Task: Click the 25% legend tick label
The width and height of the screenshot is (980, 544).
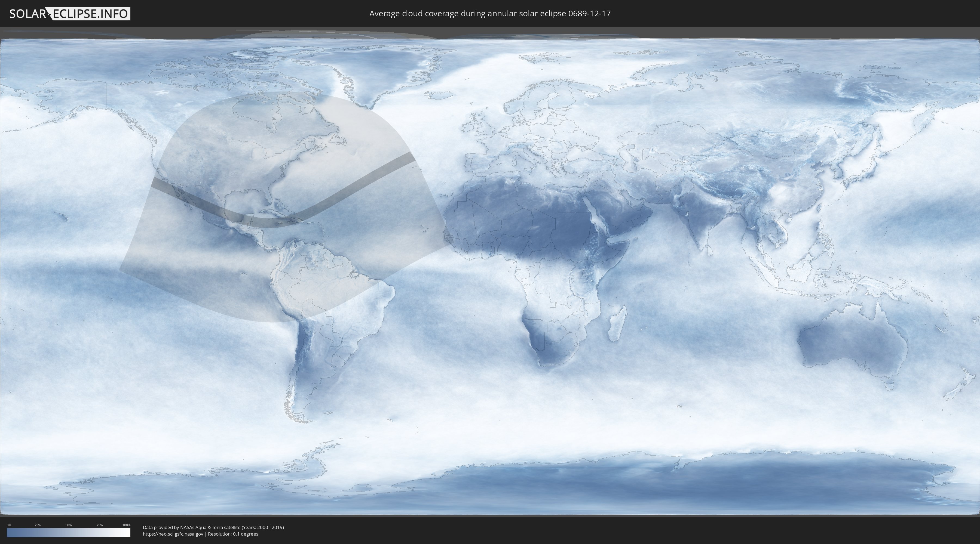Action: 38,525
